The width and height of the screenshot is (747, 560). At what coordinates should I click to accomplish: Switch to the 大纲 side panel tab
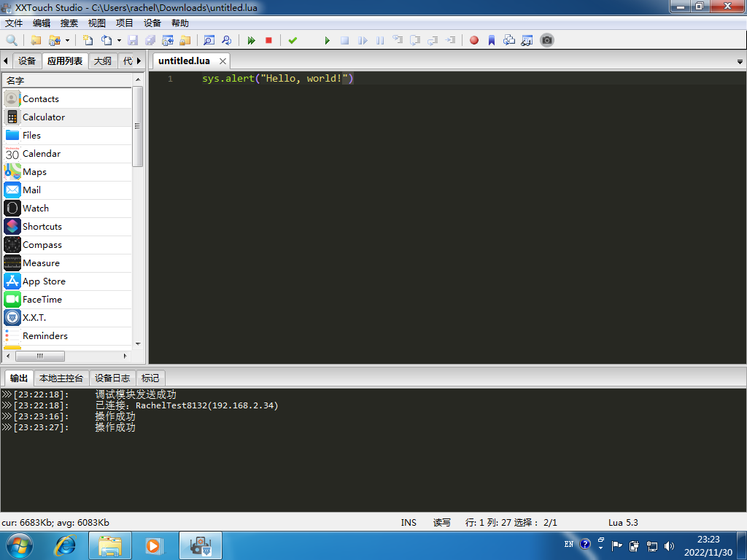click(102, 61)
